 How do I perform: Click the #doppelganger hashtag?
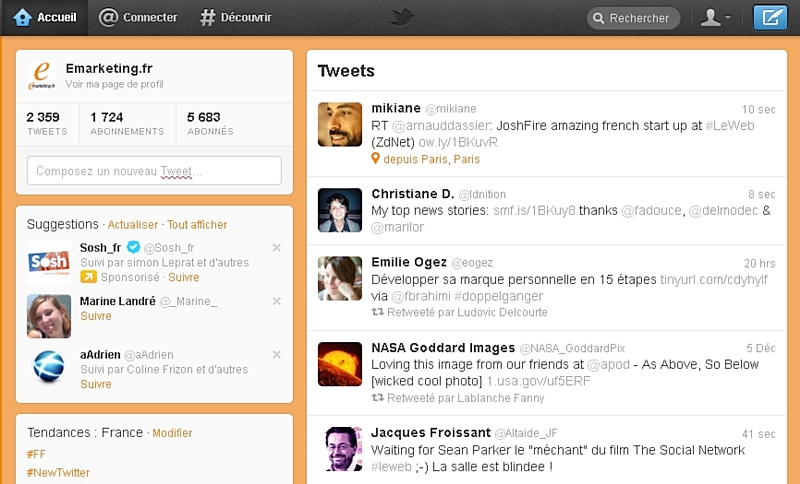coord(498,296)
